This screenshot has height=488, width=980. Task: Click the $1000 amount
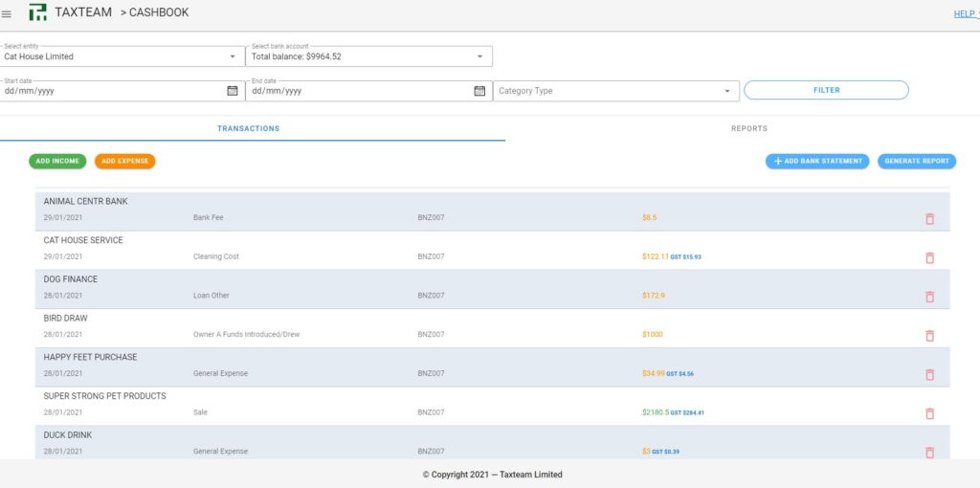click(x=653, y=334)
